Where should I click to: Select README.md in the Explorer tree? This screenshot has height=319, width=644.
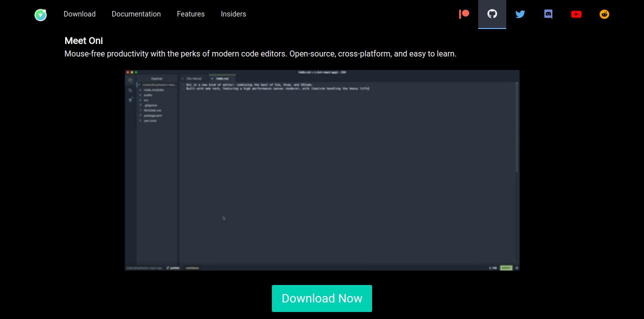pos(152,110)
